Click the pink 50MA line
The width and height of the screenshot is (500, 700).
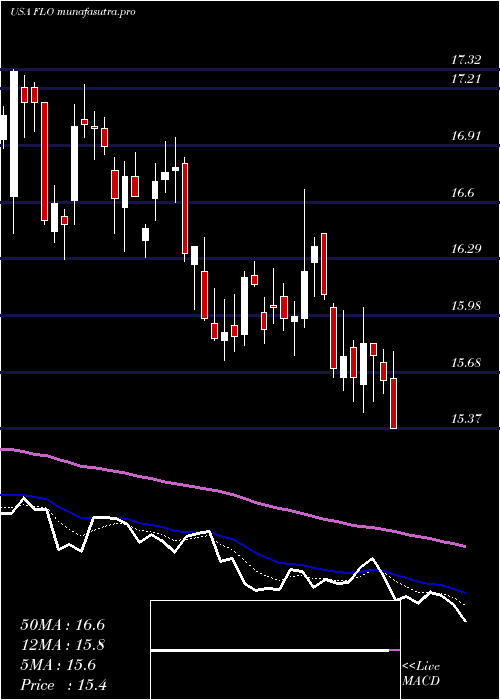pyautogui.click(x=232, y=495)
